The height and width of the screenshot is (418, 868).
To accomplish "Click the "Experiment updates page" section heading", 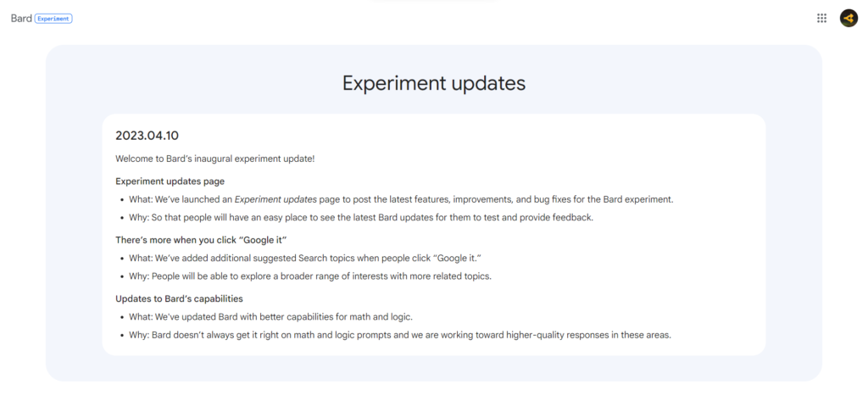I will tap(170, 181).
